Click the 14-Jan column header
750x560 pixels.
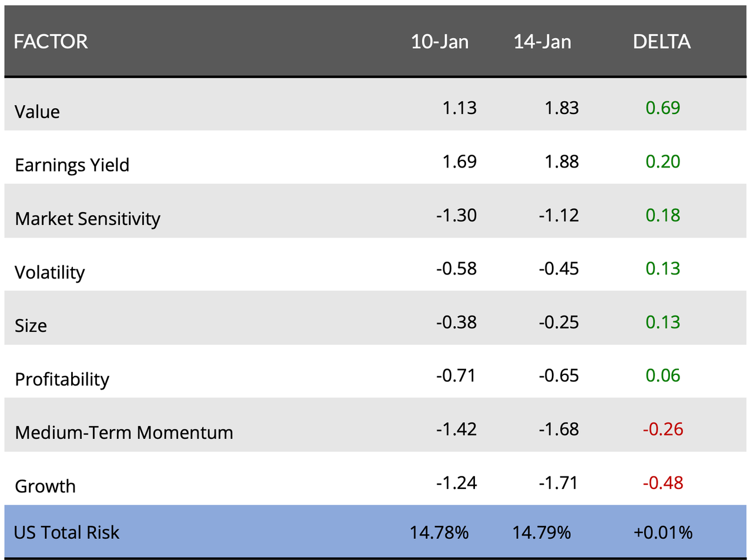pos(542,42)
